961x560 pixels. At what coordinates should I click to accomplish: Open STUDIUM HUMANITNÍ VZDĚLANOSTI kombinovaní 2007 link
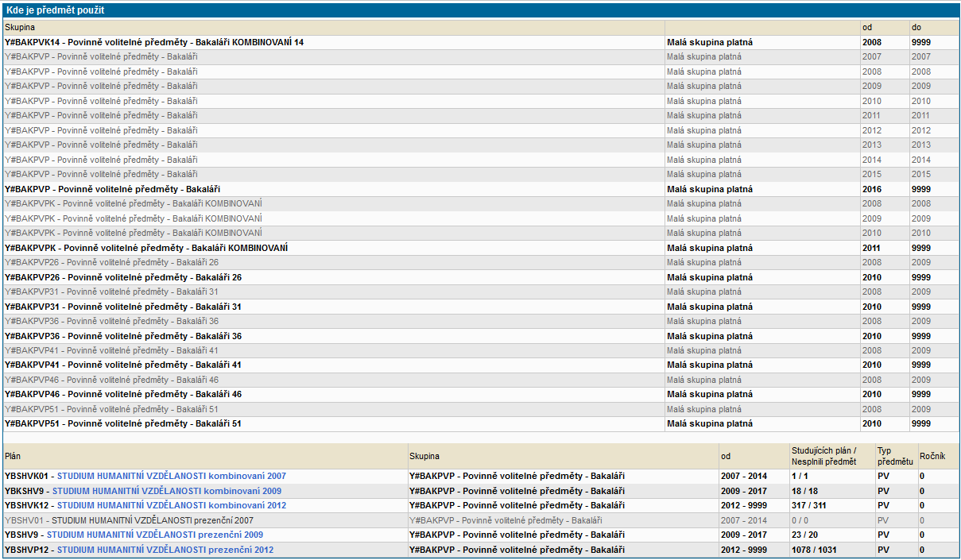[171, 476]
